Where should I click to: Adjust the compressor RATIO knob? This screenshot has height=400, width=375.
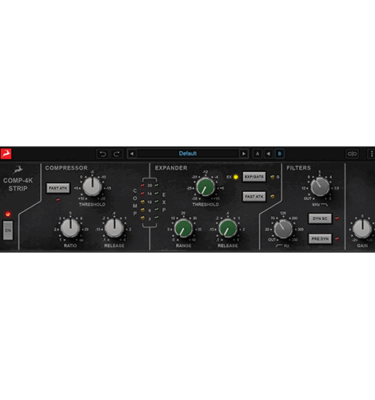click(70, 228)
